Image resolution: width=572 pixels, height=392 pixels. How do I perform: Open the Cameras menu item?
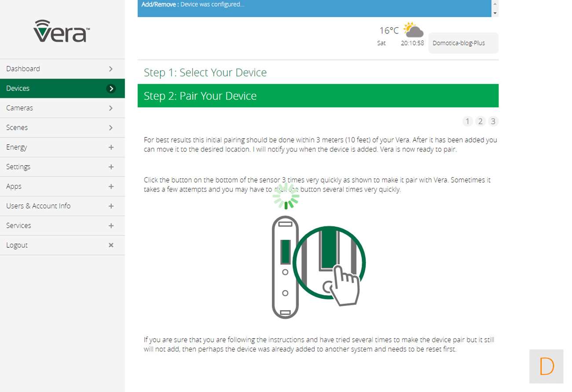[19, 108]
